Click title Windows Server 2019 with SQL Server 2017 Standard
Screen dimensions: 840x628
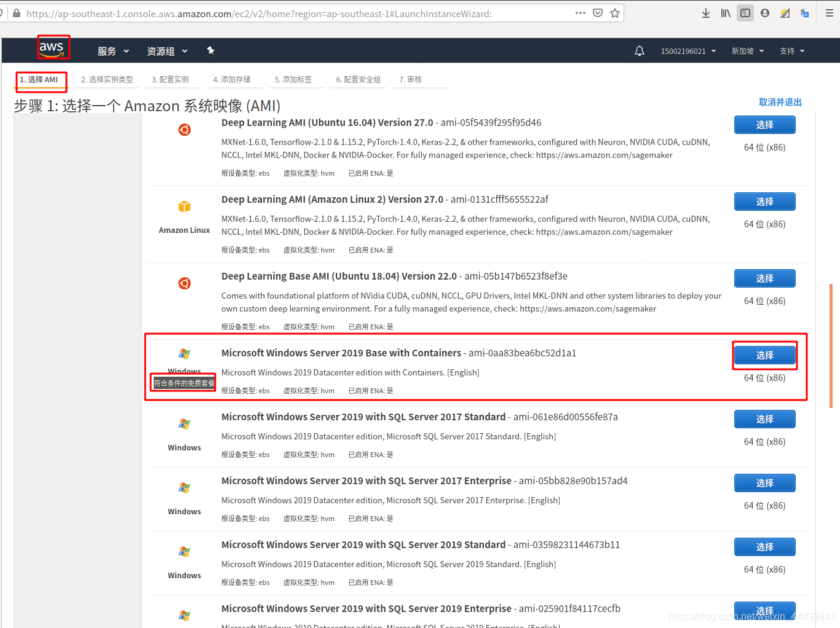[x=363, y=417]
